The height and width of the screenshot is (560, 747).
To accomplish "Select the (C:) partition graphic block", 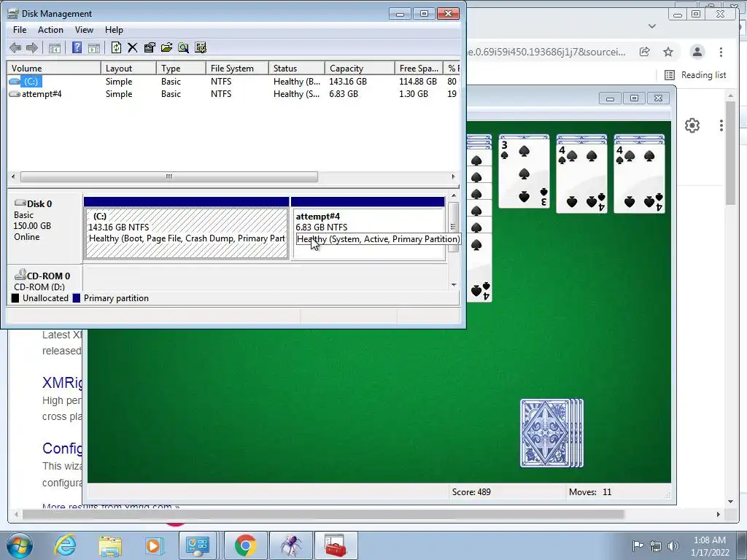I will [186, 228].
